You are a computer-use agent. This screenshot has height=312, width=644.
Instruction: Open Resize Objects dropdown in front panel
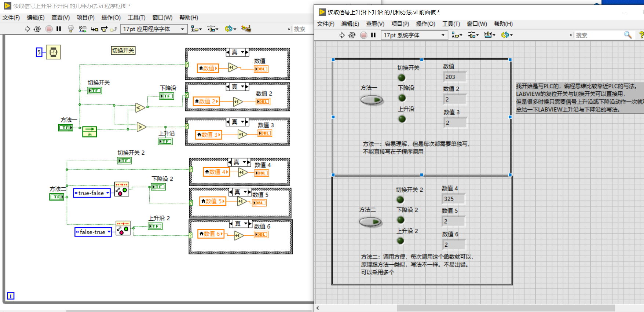tap(490, 35)
